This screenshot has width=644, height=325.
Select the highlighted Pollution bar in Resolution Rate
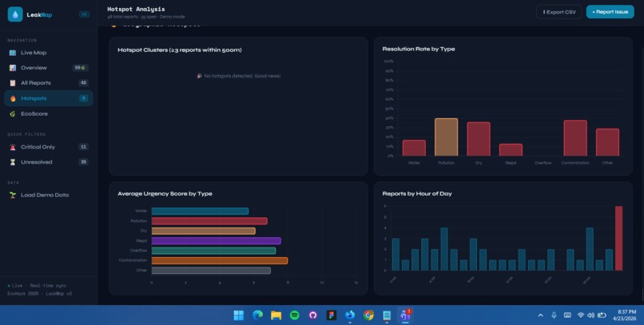446,137
